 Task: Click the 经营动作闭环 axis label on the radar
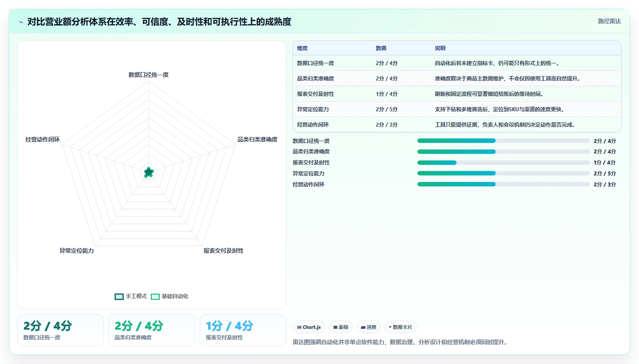pyautogui.click(x=43, y=140)
